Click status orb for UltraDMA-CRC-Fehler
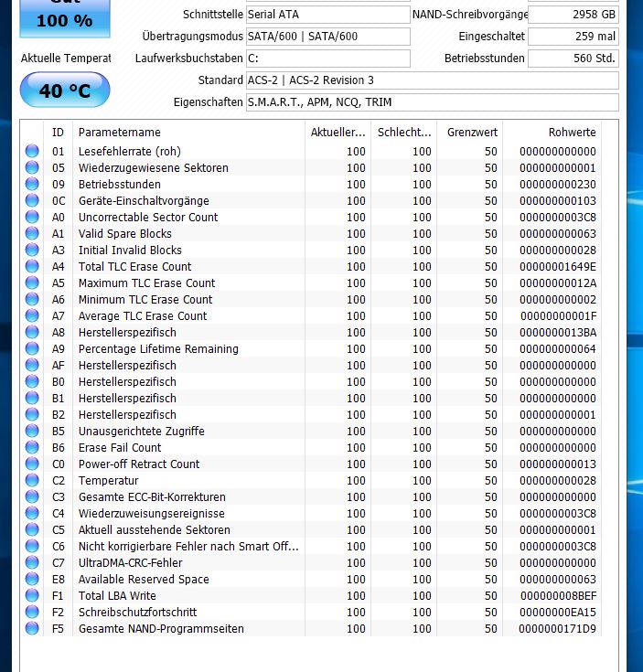The image size is (643, 672). pyautogui.click(x=32, y=562)
